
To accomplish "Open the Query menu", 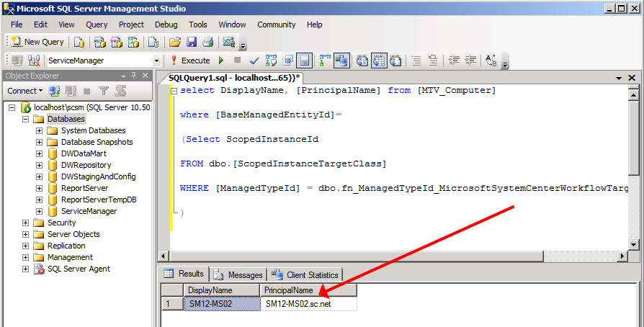I will pos(97,24).
